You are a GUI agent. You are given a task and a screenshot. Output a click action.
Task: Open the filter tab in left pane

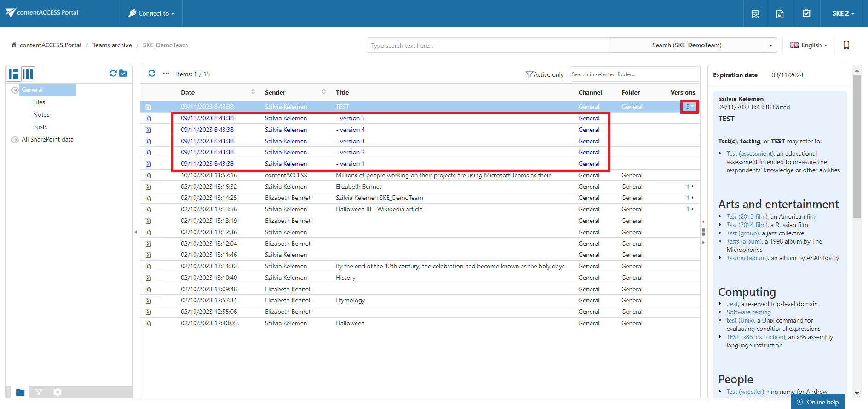click(x=39, y=392)
